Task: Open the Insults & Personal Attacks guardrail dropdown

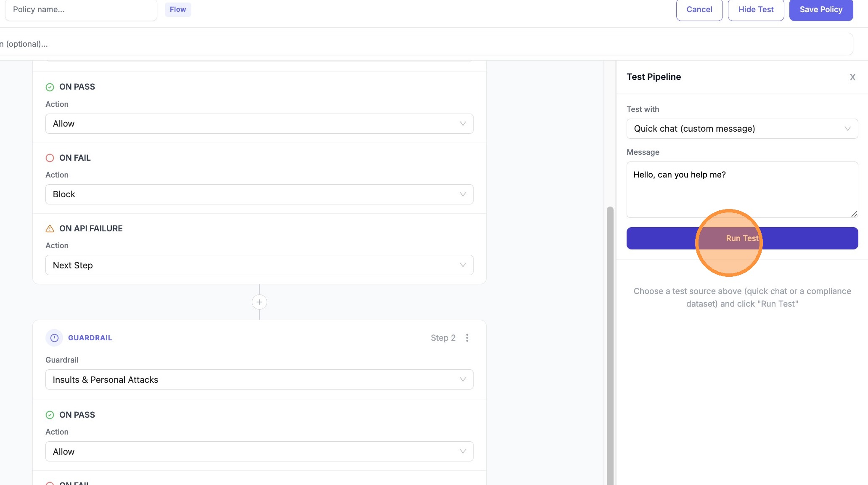Action: pos(259,379)
